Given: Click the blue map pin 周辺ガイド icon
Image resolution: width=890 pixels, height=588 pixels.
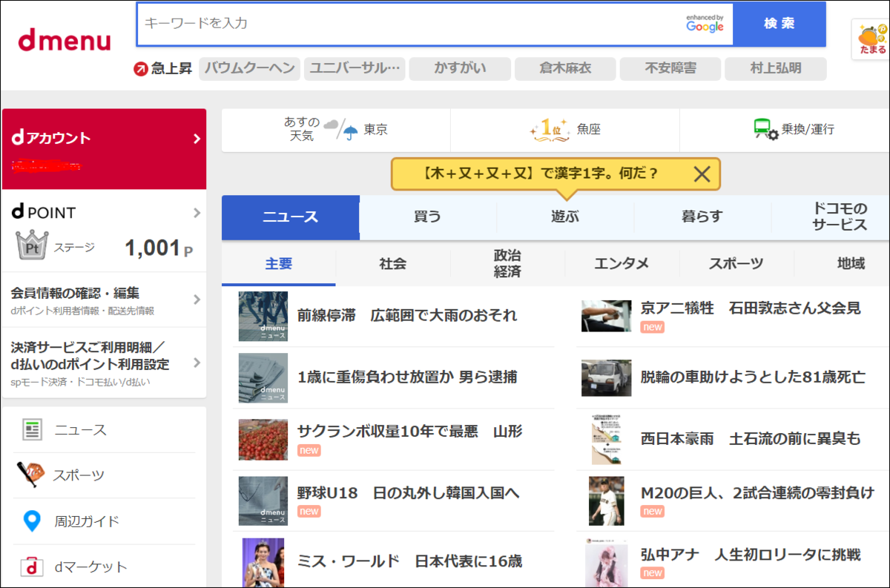Looking at the screenshot, I should tap(31, 521).
